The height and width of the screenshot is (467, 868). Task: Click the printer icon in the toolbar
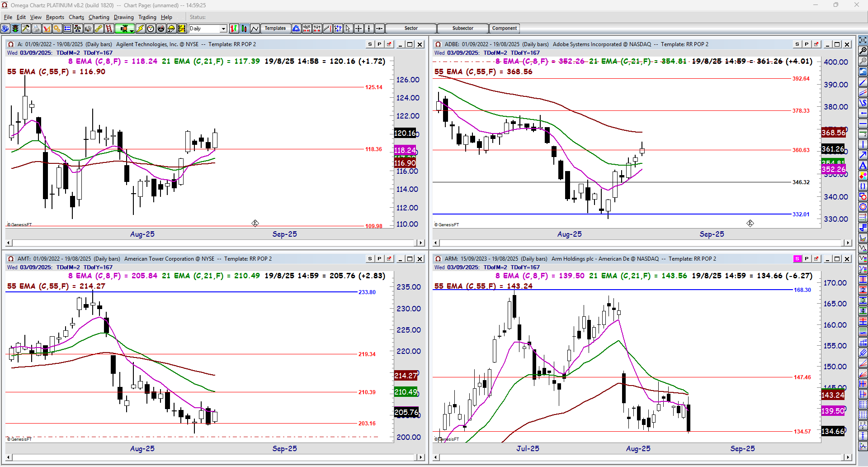coord(36,29)
